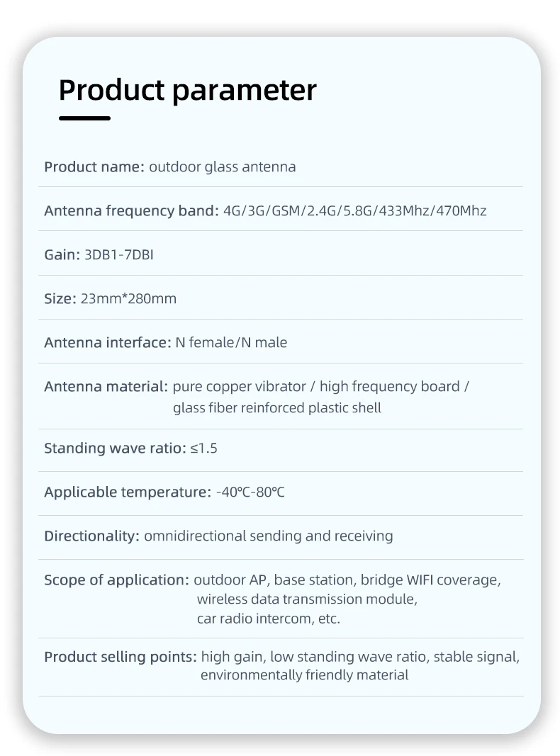Select the Antenna frequency band label
The image size is (560, 756).
131,210
